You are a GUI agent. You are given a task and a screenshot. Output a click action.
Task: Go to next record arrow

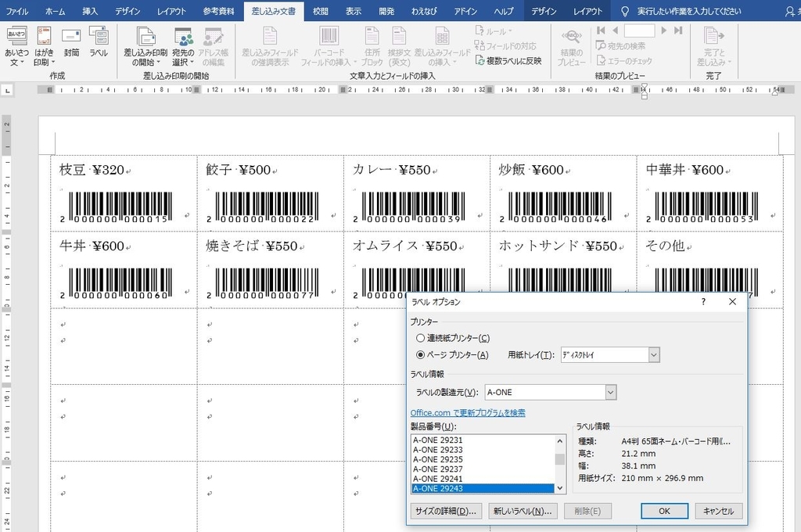coord(663,31)
